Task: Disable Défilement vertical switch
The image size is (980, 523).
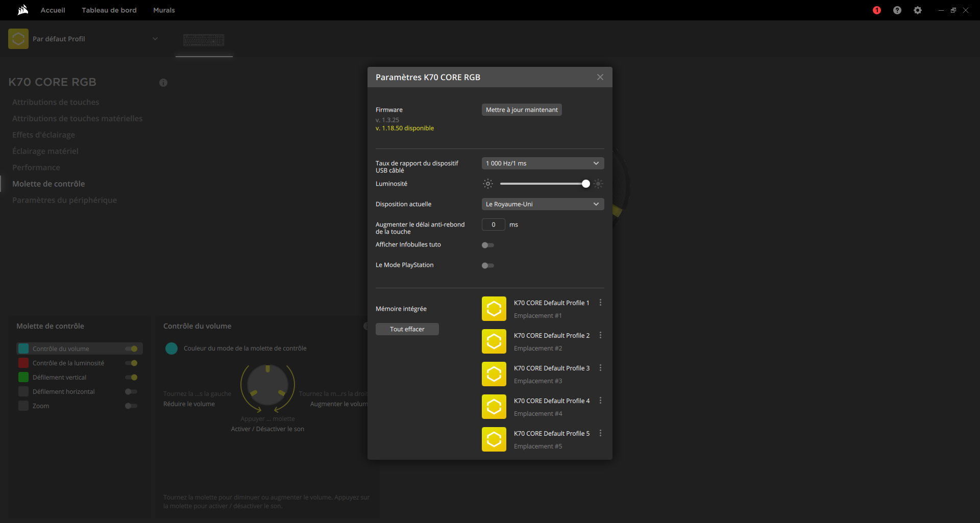Action: 131,378
